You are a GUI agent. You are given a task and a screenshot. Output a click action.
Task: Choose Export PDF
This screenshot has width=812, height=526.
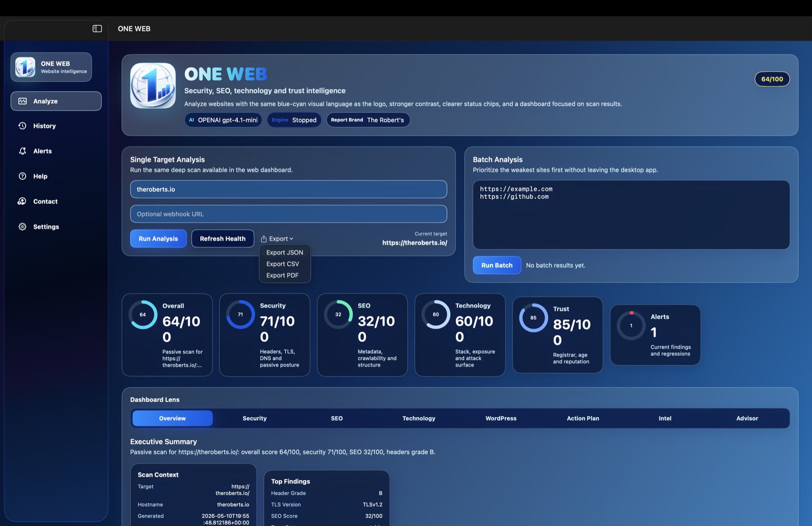[x=282, y=275]
